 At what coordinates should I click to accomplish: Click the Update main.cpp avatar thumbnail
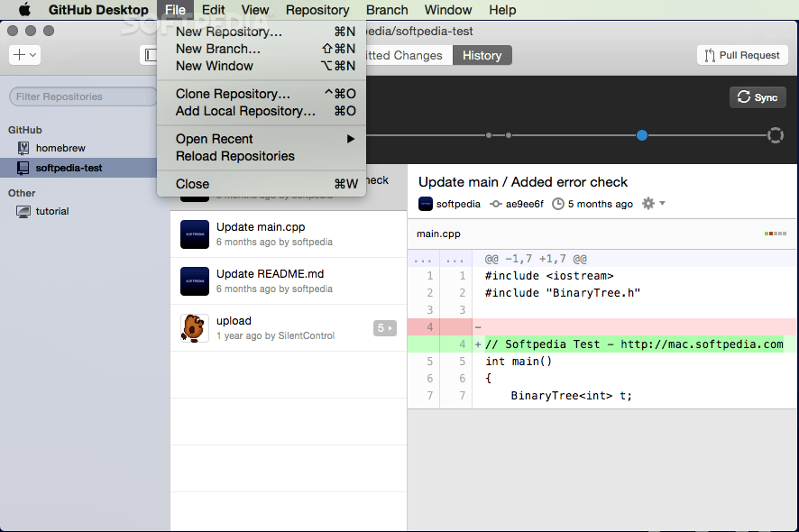pyautogui.click(x=195, y=234)
